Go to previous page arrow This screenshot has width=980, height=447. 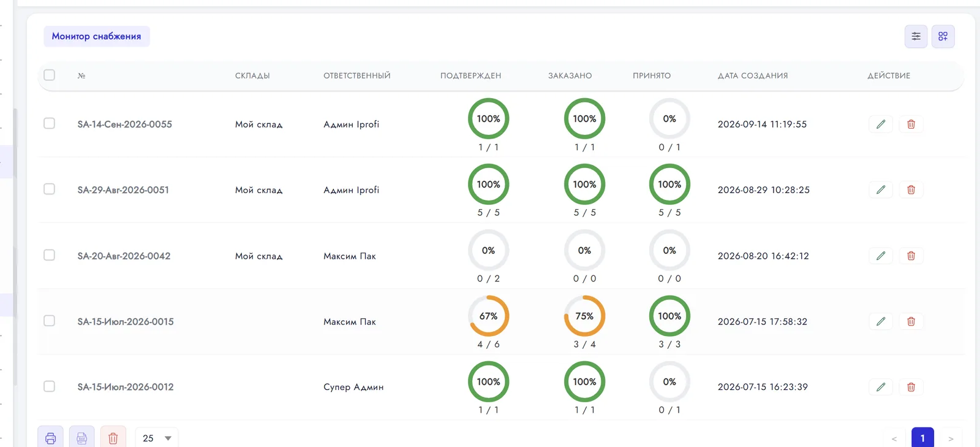tap(894, 438)
